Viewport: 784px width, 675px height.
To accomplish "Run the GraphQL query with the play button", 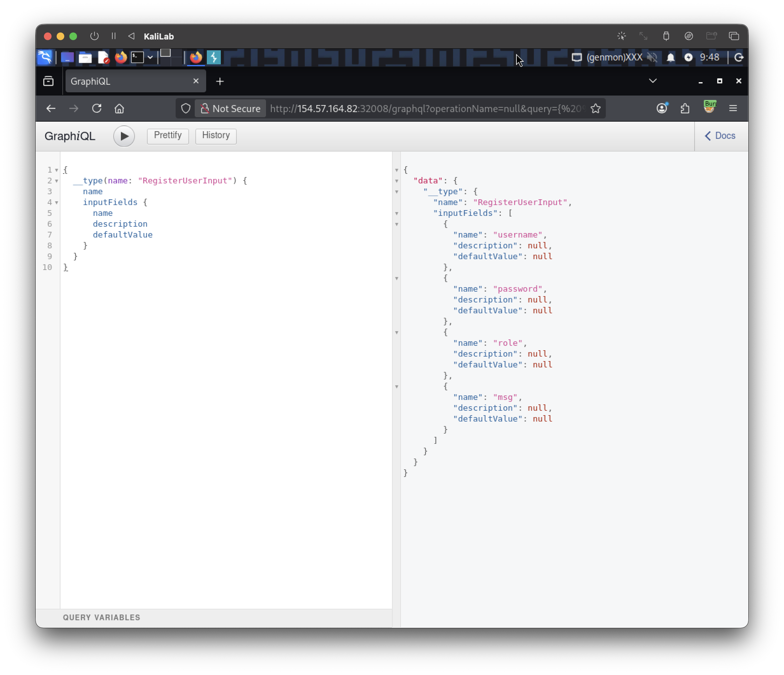I will (x=124, y=136).
